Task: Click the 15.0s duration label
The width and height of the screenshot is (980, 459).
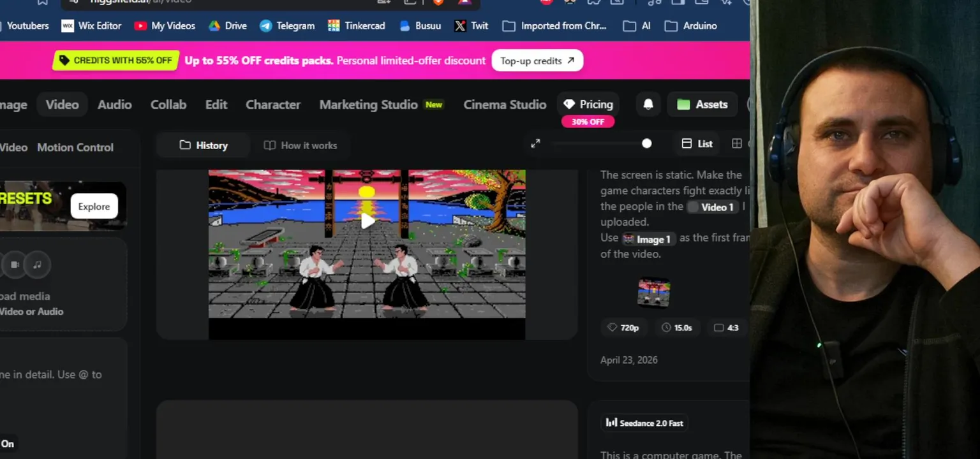Action: click(x=677, y=328)
